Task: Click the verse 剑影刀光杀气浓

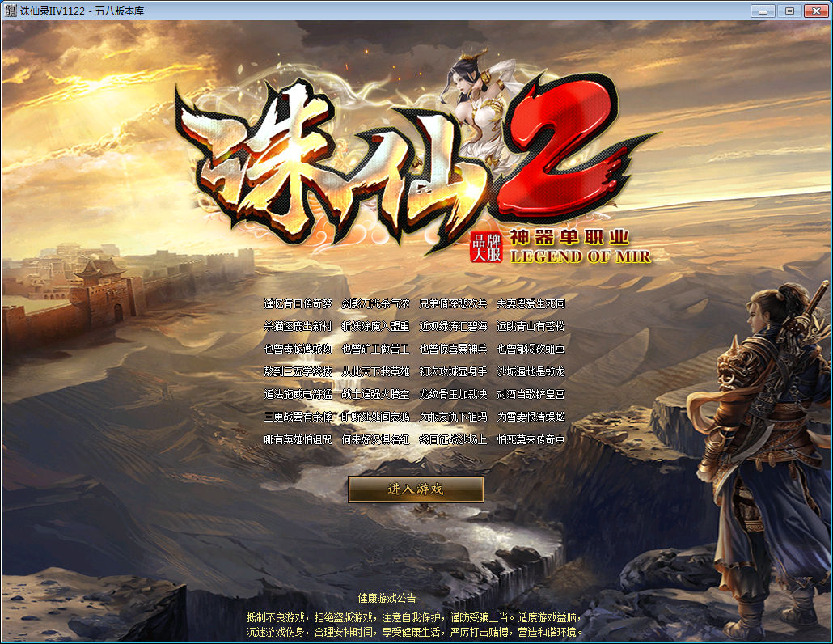Action: tap(375, 304)
